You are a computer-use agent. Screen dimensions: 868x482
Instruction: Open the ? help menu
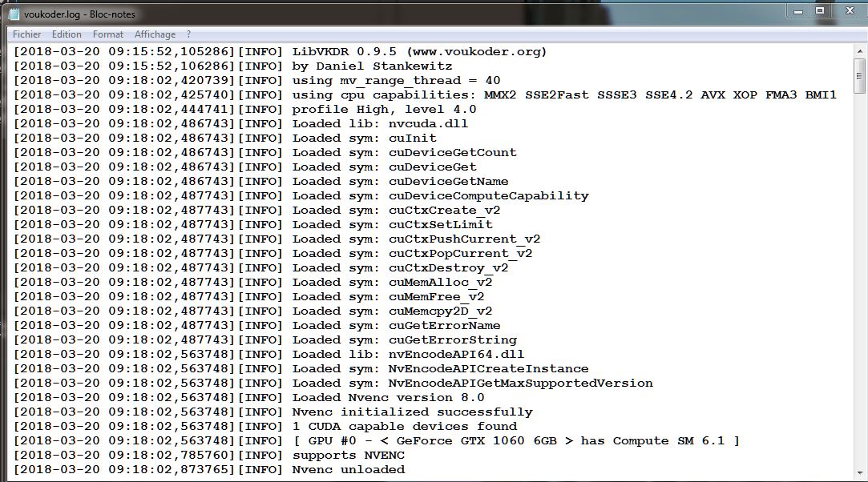pos(189,34)
